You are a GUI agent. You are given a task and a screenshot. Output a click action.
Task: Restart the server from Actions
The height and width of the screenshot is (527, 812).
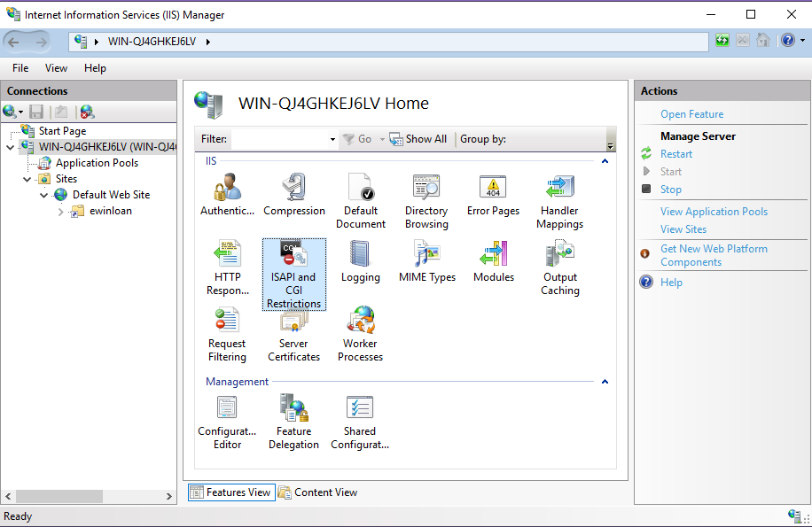pos(675,154)
